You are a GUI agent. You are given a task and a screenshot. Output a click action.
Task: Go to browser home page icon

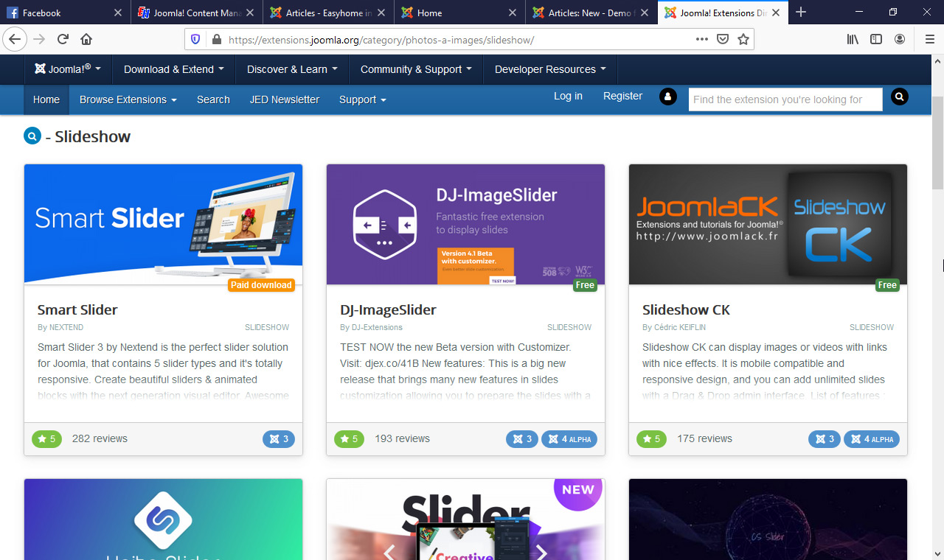click(x=86, y=39)
